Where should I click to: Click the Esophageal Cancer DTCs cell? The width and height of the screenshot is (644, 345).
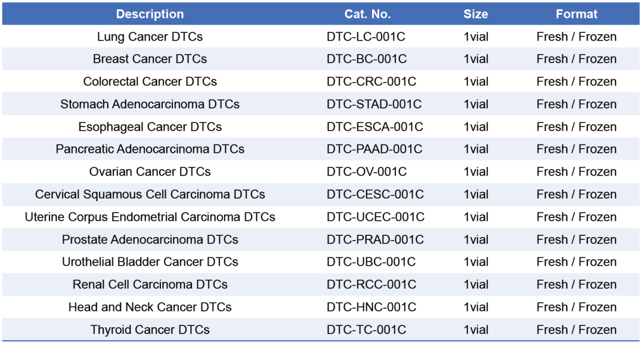[150, 127]
